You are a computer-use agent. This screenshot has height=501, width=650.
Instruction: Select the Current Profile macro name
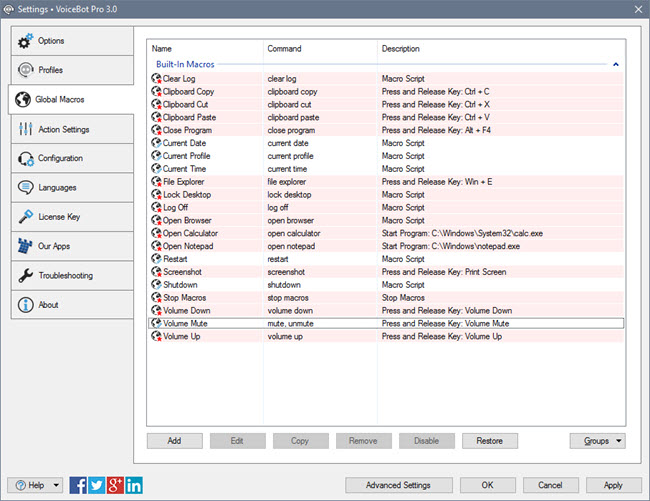[x=187, y=155]
